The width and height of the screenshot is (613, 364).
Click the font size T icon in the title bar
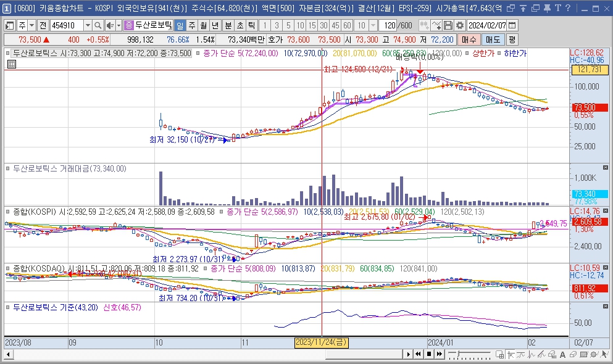point(558,8)
